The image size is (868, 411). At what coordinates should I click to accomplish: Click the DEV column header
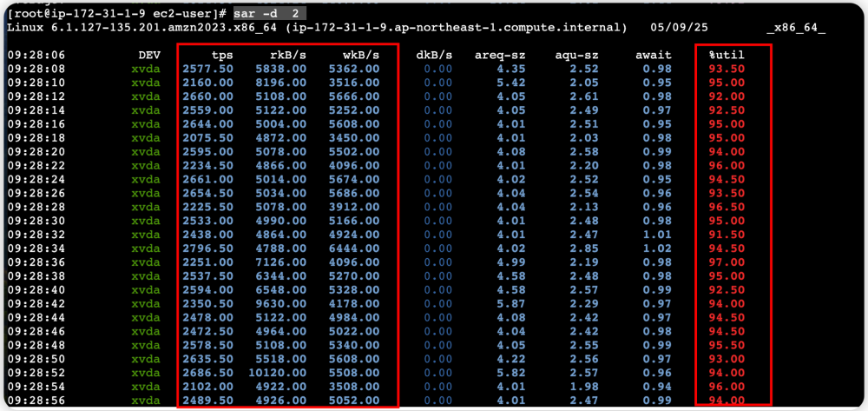[149, 55]
